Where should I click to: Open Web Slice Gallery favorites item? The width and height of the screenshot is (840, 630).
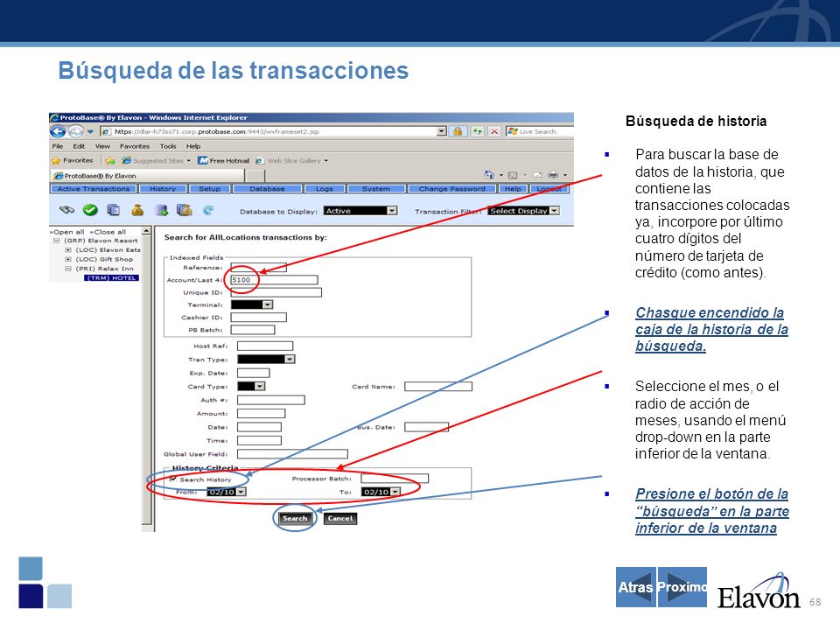(x=291, y=160)
